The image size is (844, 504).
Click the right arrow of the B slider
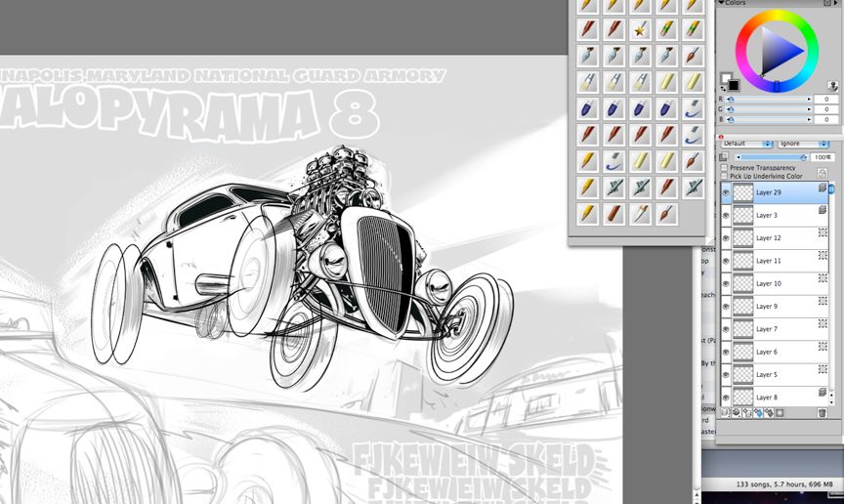pos(809,119)
